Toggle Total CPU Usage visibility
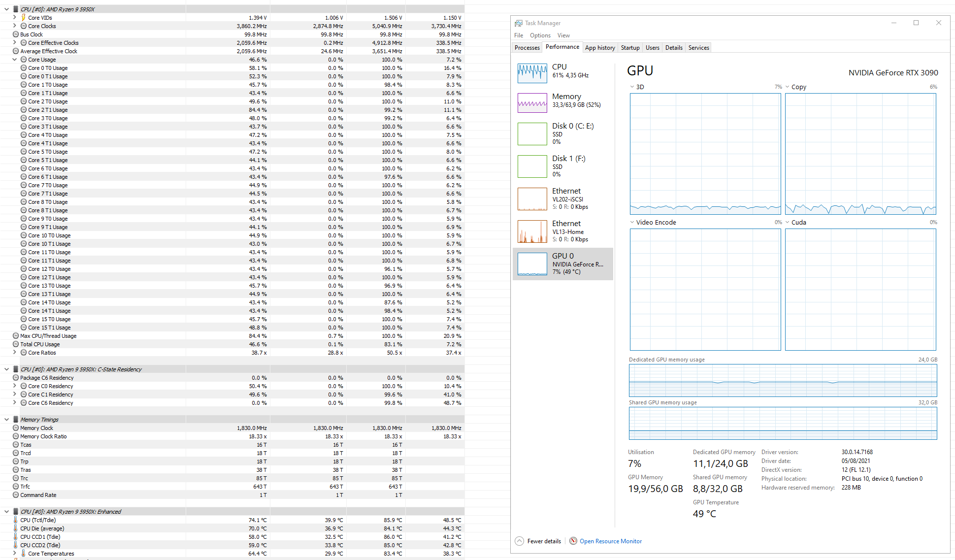Image resolution: width=955 pixels, height=560 pixels. click(x=15, y=344)
